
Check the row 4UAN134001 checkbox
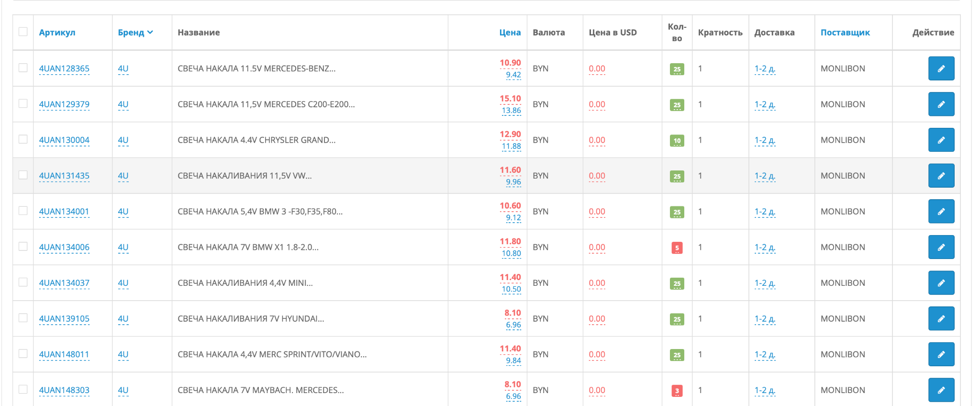pyautogui.click(x=23, y=211)
